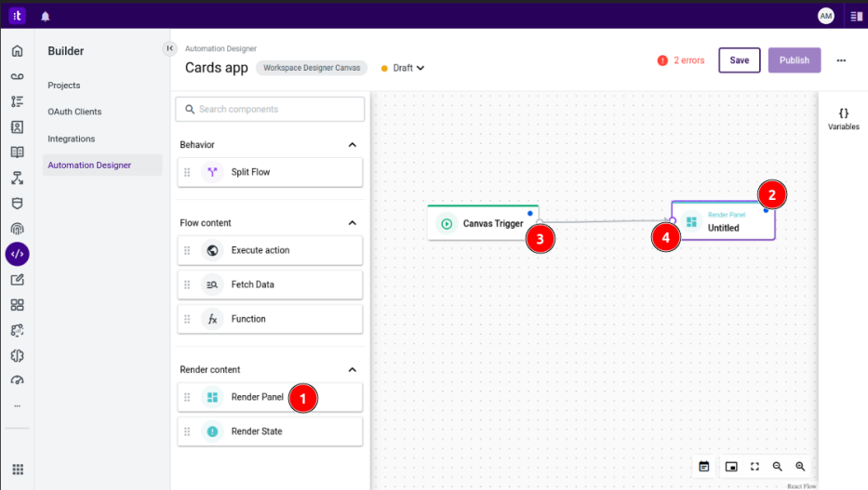This screenshot has width=868, height=490.
Task: Collapse the Behavior section
Action: click(352, 145)
